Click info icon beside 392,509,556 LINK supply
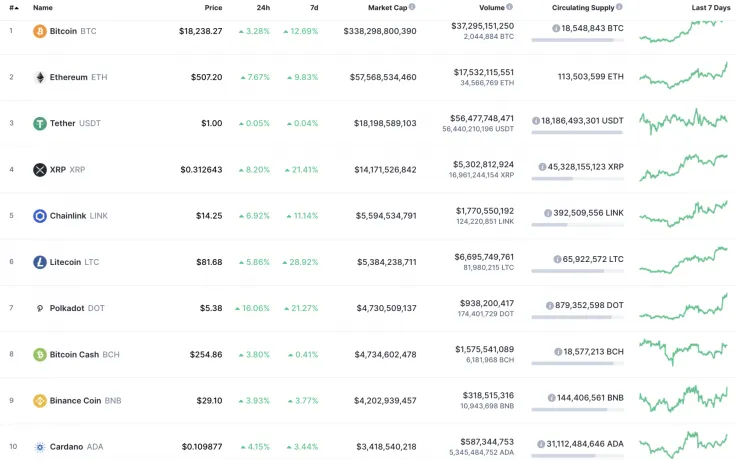This screenshot has height=460, width=736. click(548, 213)
